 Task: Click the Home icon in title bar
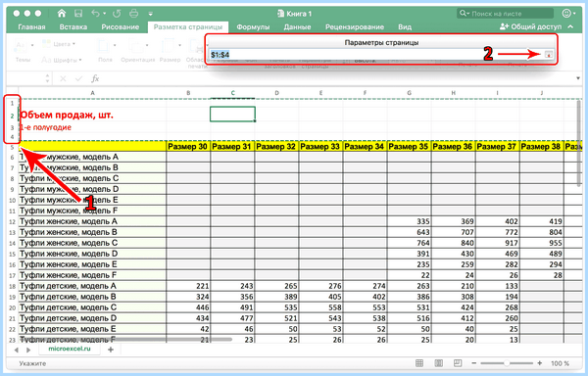point(62,14)
